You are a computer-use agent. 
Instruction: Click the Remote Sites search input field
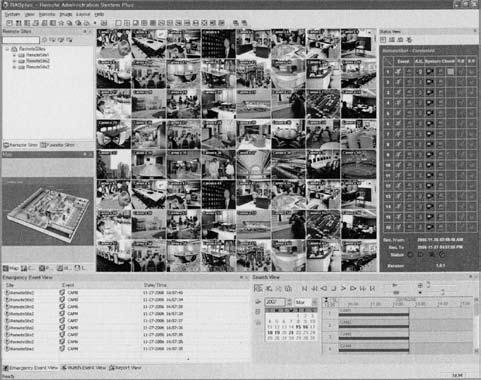[21, 40]
